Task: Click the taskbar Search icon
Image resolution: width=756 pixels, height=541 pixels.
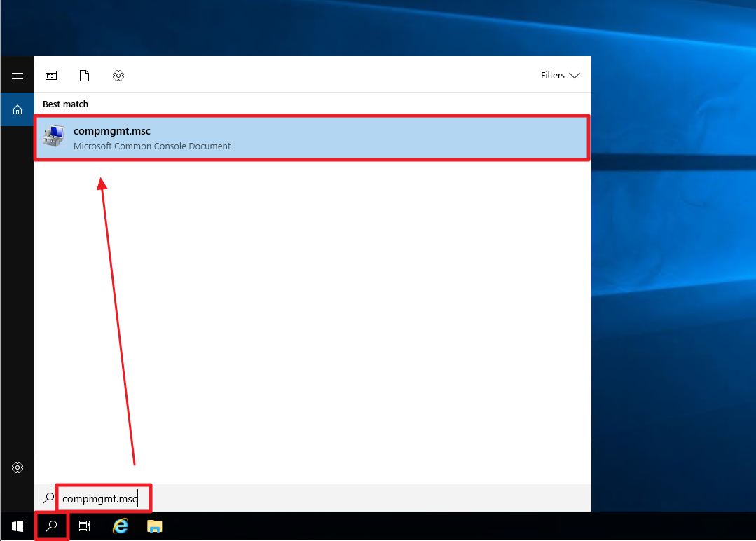Action: [51, 526]
